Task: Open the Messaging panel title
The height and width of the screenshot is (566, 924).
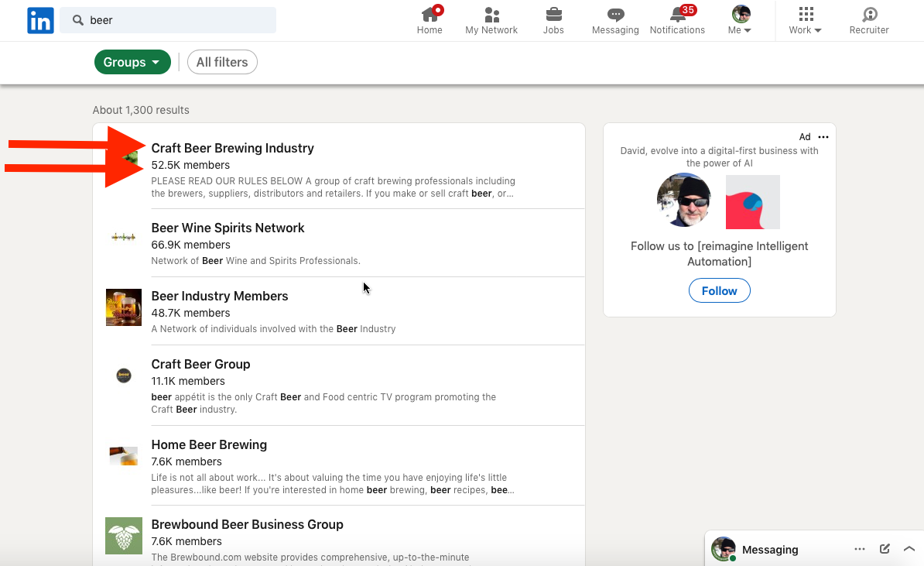Action: [770, 550]
